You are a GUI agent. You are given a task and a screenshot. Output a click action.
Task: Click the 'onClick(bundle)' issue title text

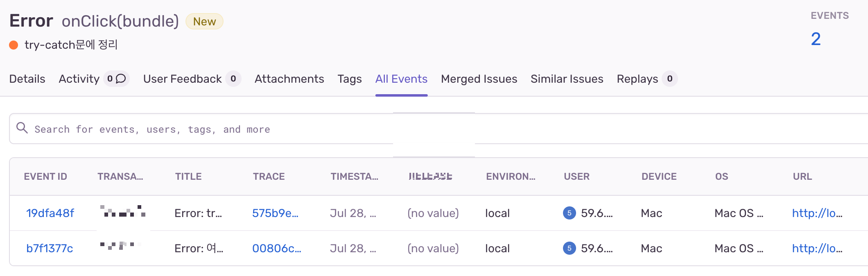pyautogui.click(x=120, y=21)
